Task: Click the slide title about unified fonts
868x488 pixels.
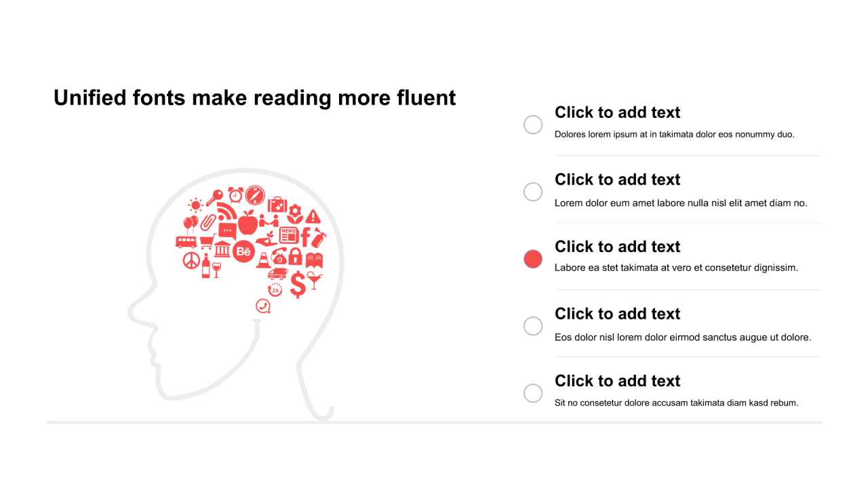Action: [x=254, y=98]
